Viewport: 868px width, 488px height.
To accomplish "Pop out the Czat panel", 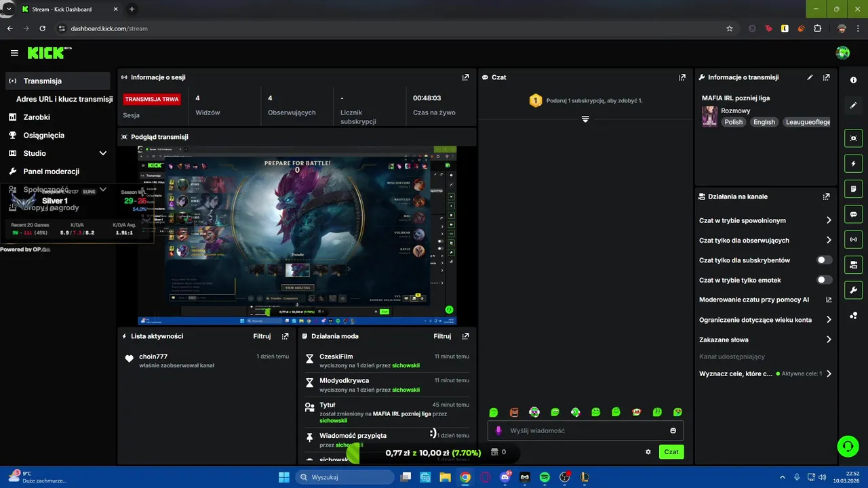I will (x=682, y=77).
